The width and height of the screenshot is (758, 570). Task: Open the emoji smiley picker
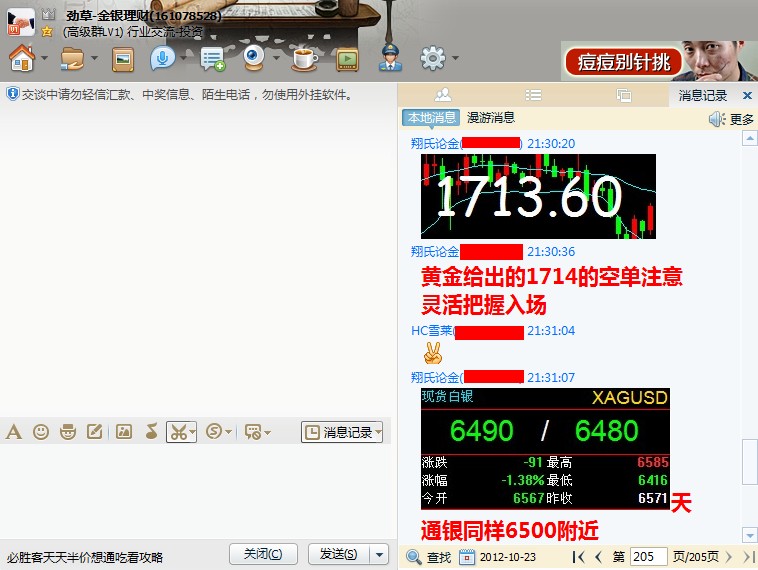click(x=41, y=432)
